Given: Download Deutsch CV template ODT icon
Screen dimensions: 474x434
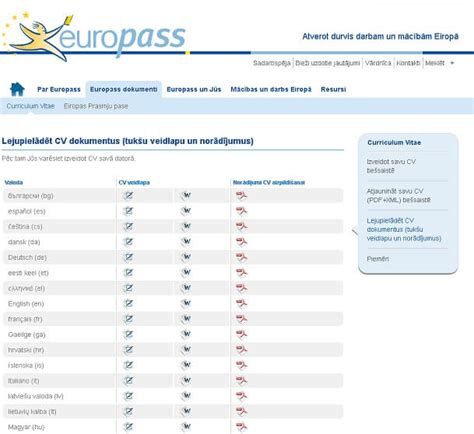Looking at the screenshot, I should [x=128, y=257].
